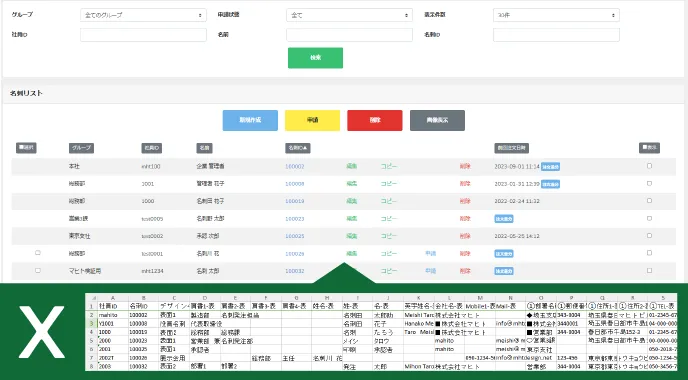Screen dimensions: 688x380
Task: Focus the 名前 search input field
Action: click(349, 35)
